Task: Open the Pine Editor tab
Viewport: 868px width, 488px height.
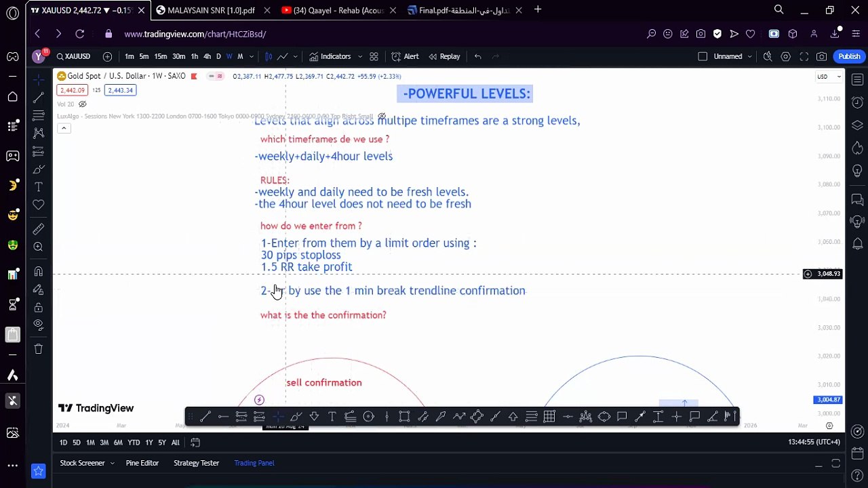Action: click(142, 463)
